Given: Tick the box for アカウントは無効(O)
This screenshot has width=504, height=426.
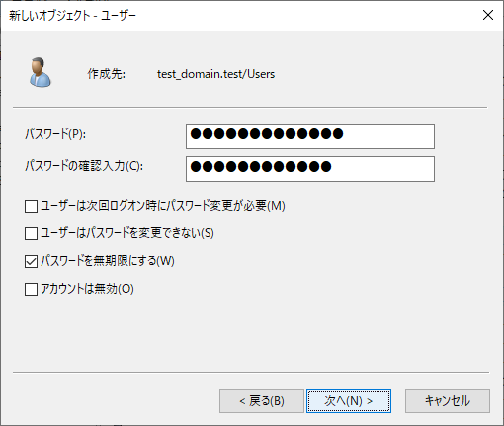Looking at the screenshot, I should coord(31,289).
